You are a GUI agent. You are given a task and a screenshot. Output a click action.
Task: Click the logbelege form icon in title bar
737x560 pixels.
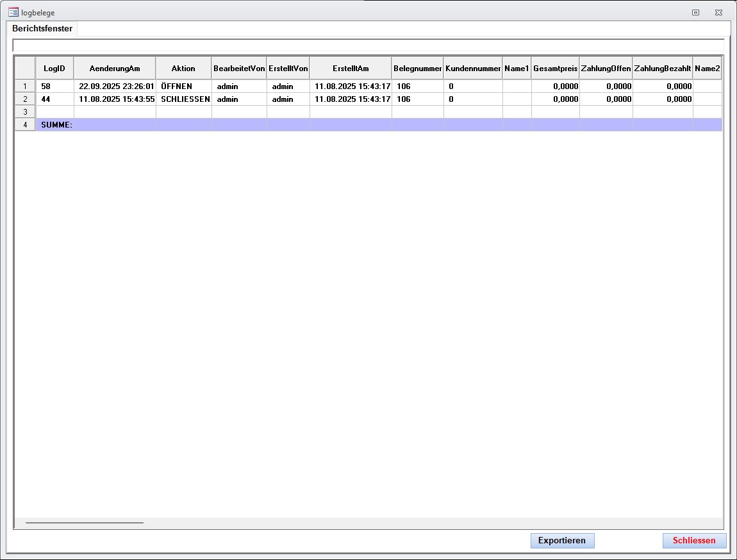13,12
